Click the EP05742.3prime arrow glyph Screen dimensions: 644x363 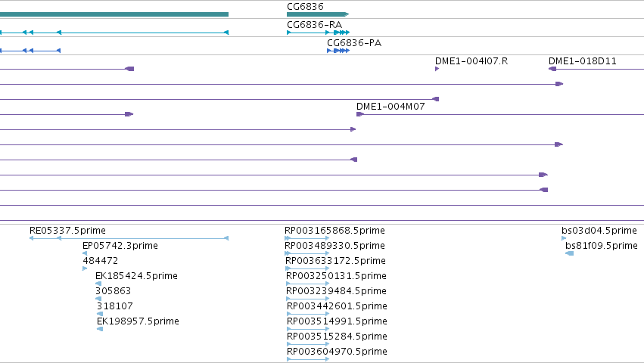tap(85, 253)
